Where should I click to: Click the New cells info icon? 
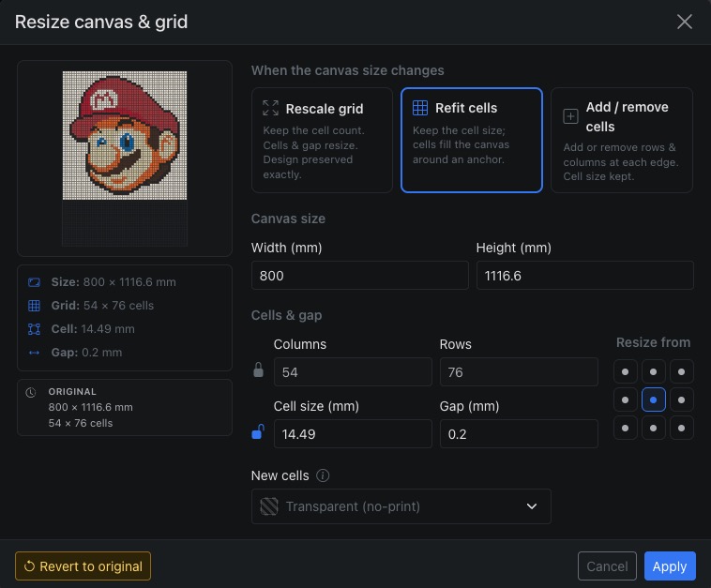coord(323,475)
